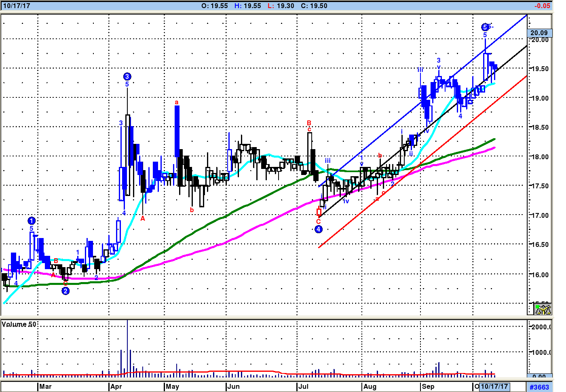The width and height of the screenshot is (566, 392).
Task: Click the #3663 chart number box
Action: coord(539,387)
